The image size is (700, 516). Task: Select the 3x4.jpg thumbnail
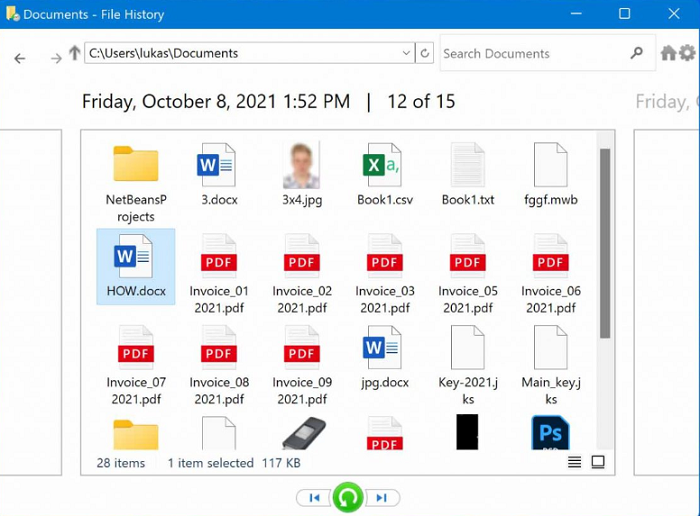[x=301, y=175]
